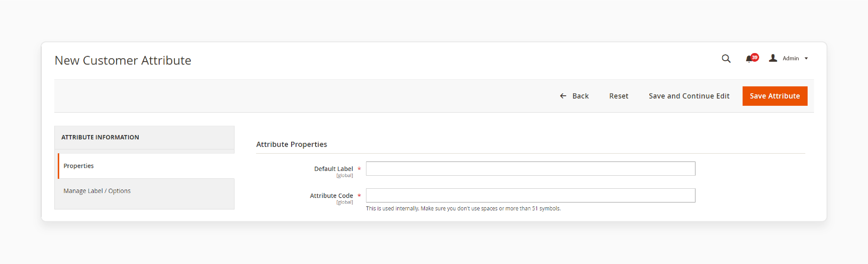Open the search magnifier icon
Image resolution: width=868 pixels, height=264 pixels.
coord(726,59)
